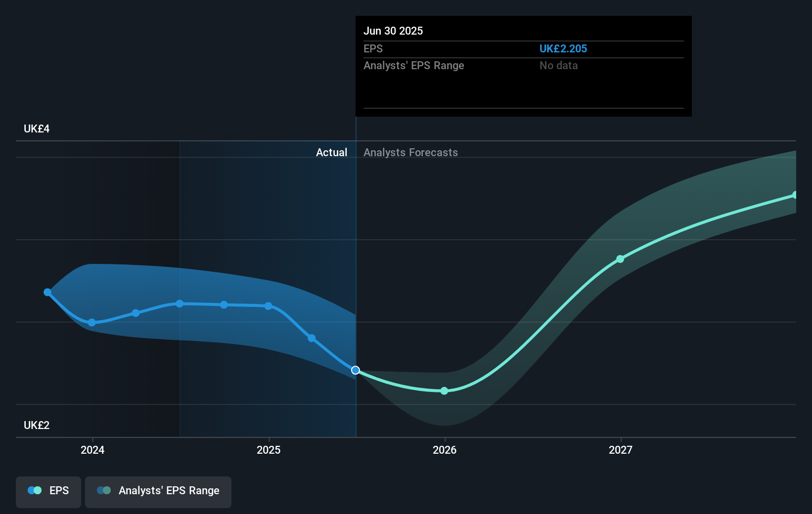812x514 pixels.
Task: Click the UK£4 axis gridline label
Action: click(x=36, y=128)
